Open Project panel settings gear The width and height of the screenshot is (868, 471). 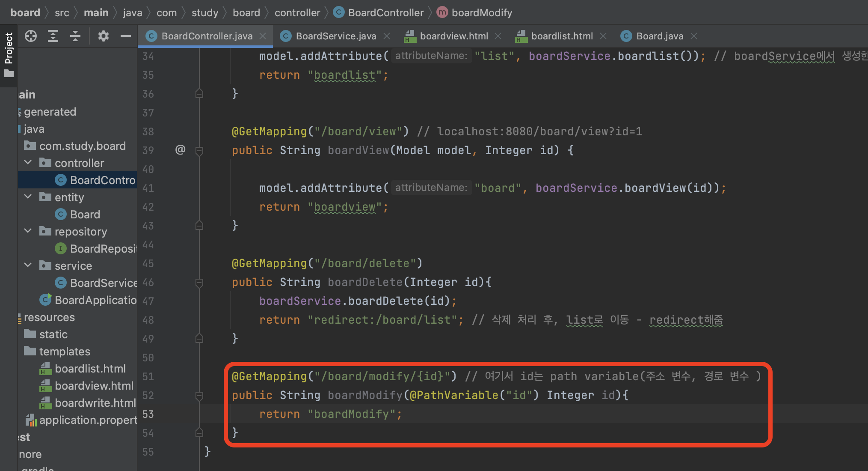(103, 36)
